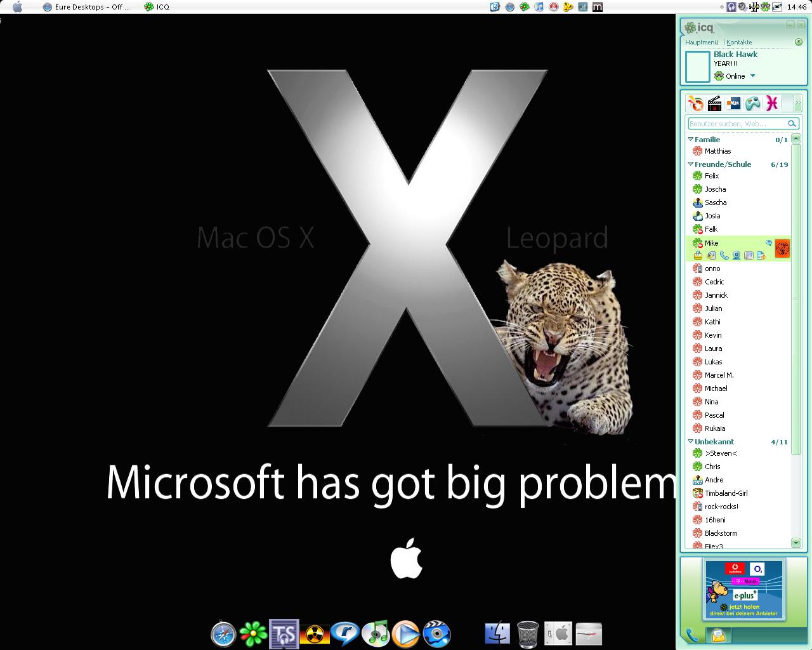Click the Black Hawk profile name

coord(735,54)
